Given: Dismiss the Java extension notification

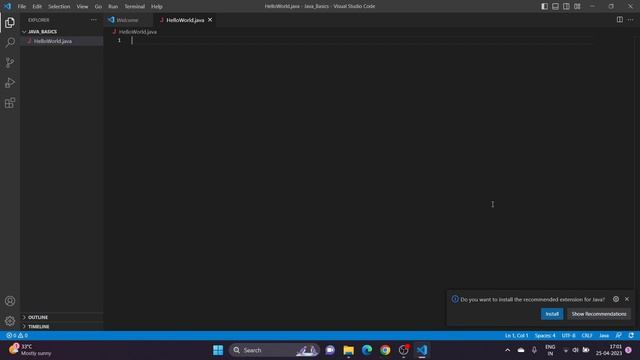Looking at the screenshot, I should (x=627, y=299).
